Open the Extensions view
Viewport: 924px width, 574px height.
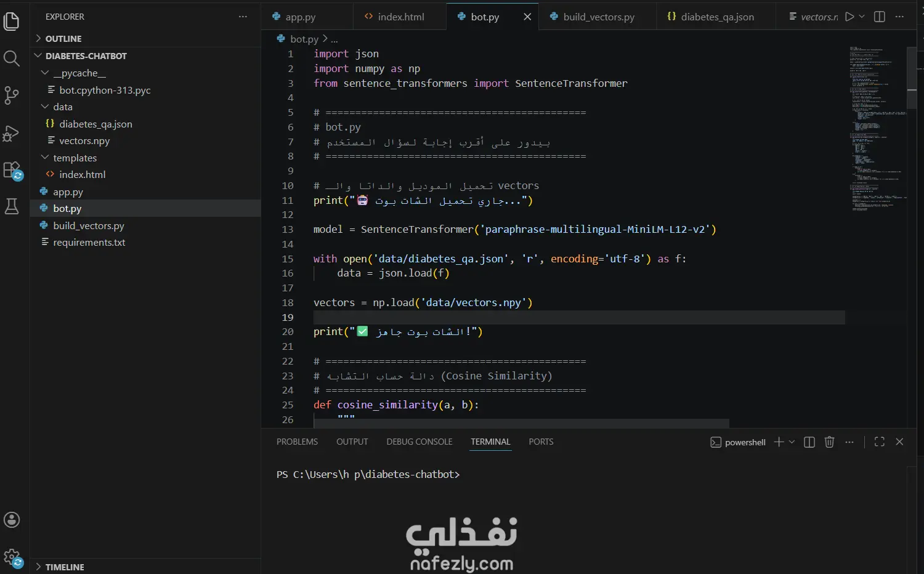(12, 170)
